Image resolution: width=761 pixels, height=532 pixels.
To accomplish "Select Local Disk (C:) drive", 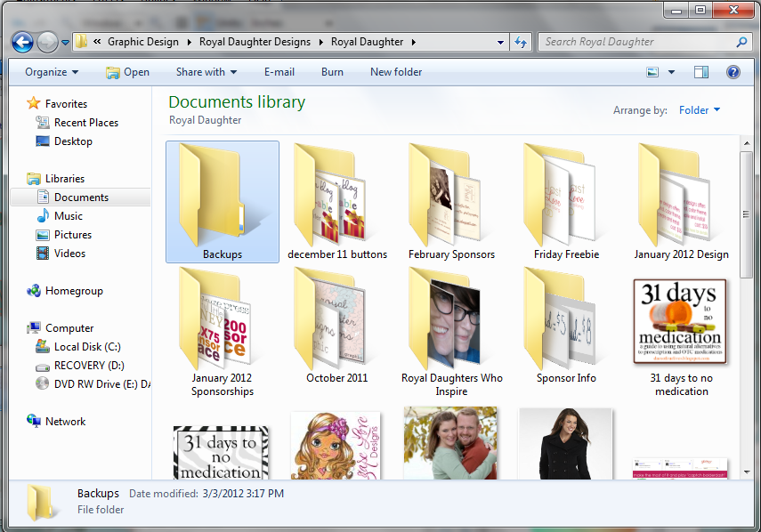I will click(86, 347).
